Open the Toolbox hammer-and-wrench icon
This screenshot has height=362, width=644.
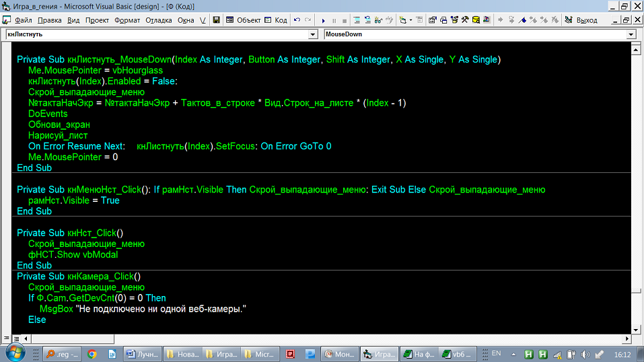coord(464,20)
